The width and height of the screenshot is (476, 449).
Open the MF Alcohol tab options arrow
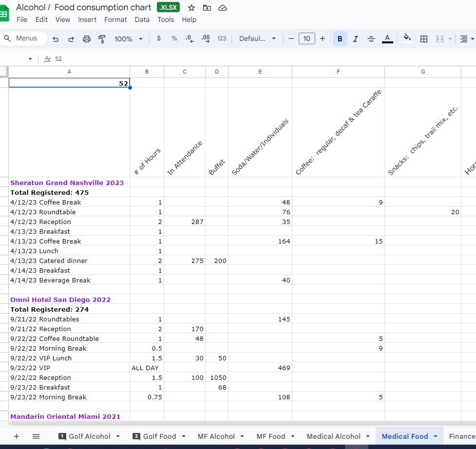pos(242,436)
